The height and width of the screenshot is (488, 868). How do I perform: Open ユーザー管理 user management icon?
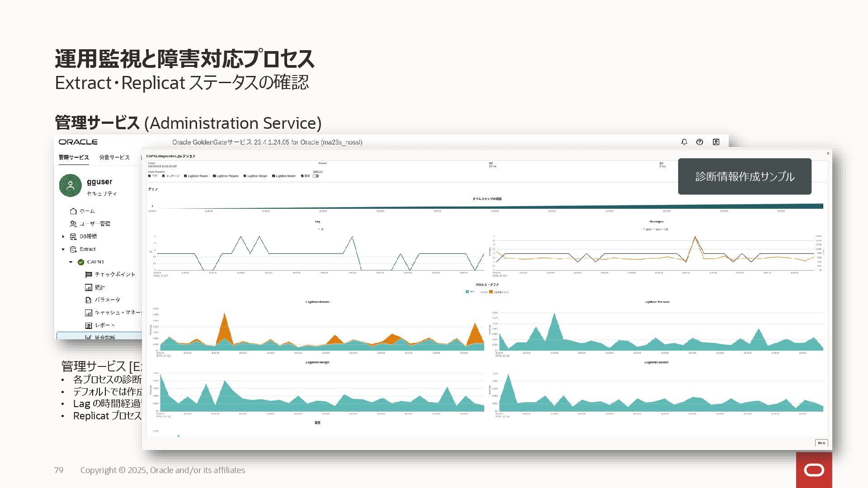coord(73,224)
